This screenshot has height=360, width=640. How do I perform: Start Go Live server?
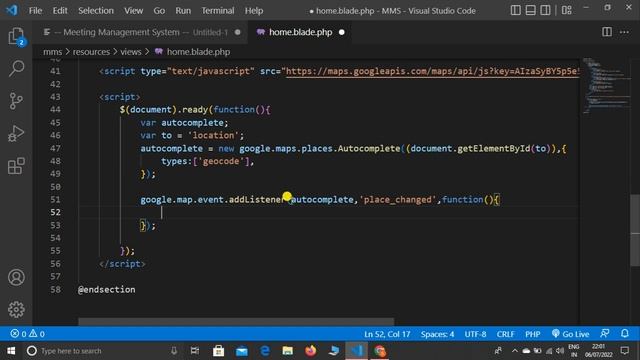click(570, 334)
